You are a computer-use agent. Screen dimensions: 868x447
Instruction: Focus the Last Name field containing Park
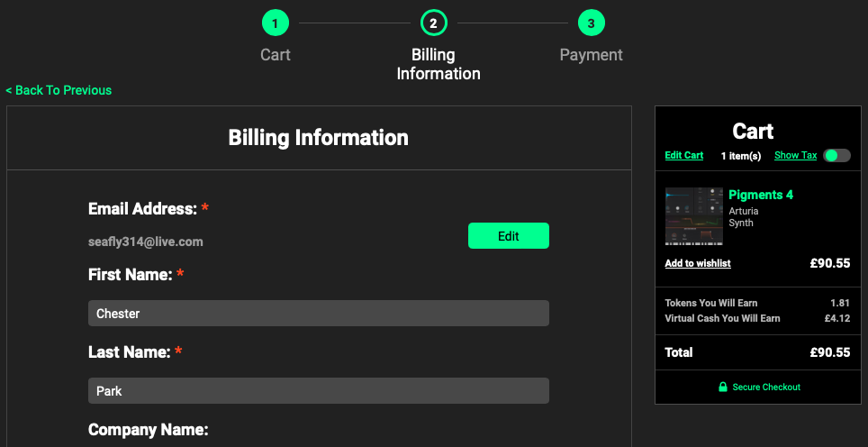319,391
